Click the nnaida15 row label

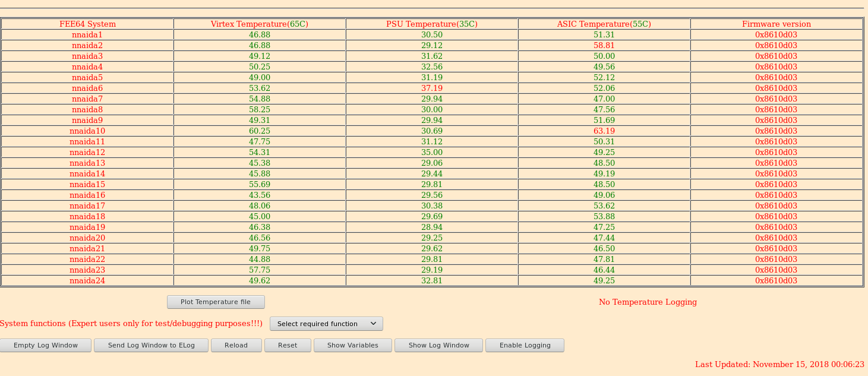[87, 185]
